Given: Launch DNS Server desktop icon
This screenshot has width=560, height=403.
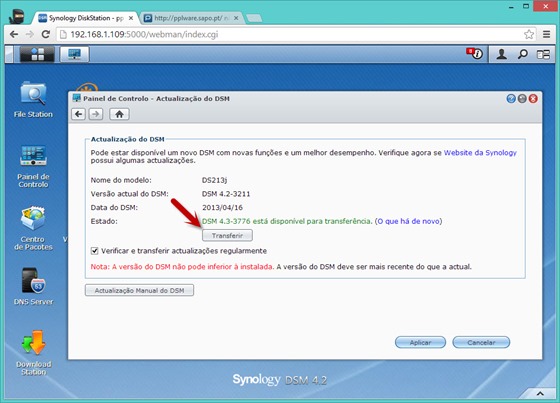Looking at the screenshot, I should tap(33, 287).
